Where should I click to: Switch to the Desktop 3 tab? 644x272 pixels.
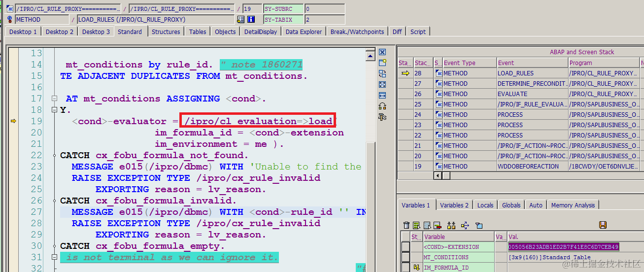[x=96, y=32]
